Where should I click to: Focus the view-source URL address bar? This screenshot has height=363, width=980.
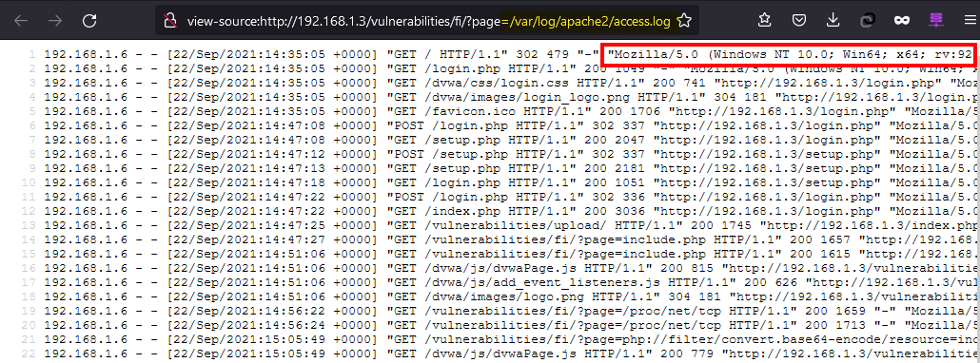pos(428,21)
